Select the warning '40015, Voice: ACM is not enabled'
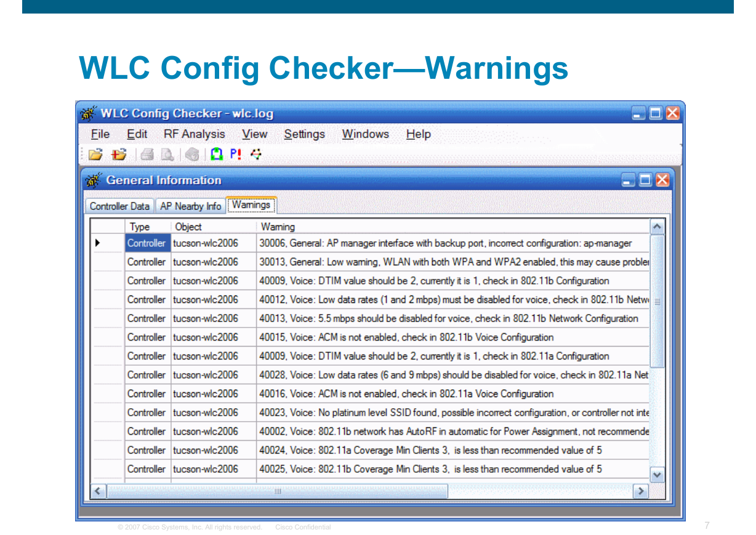The image size is (756, 535). [453, 337]
